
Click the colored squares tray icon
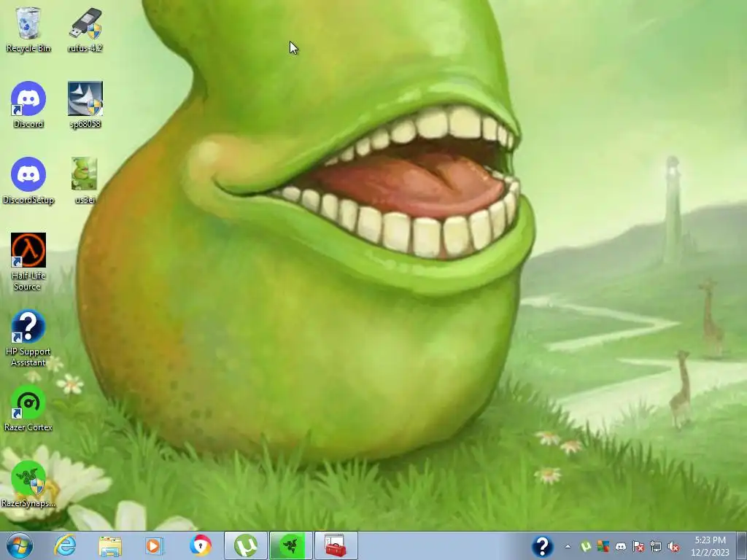point(603,547)
